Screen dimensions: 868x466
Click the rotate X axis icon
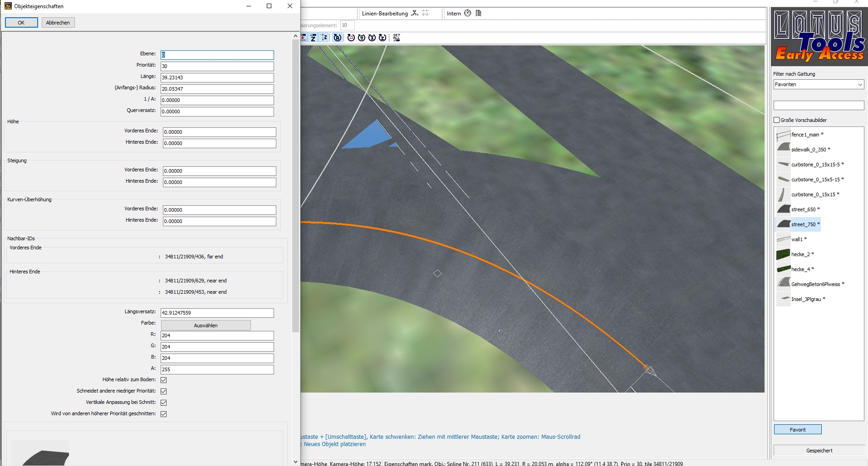point(372,38)
